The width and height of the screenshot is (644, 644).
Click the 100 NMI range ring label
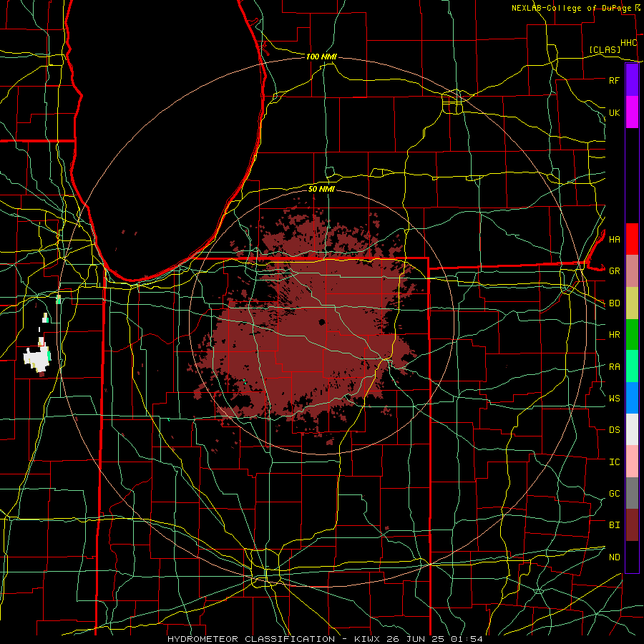pyautogui.click(x=321, y=57)
